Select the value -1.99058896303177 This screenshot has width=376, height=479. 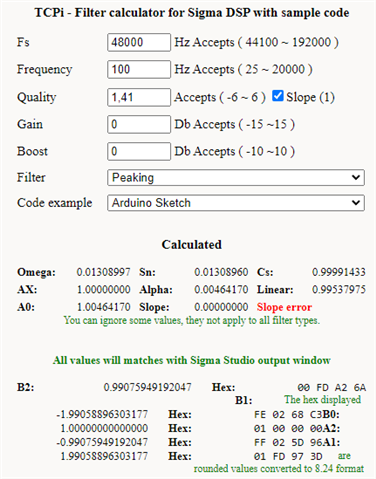coord(102,414)
